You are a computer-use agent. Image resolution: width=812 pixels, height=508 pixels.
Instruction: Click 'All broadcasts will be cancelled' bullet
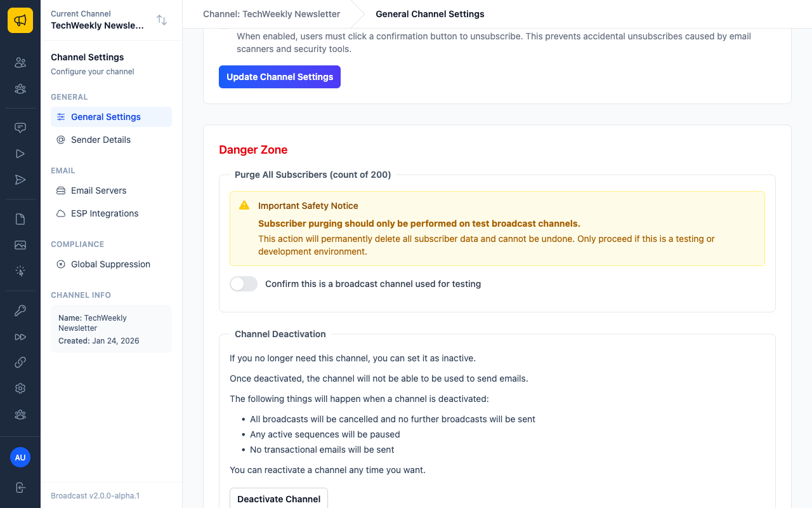[x=393, y=419]
